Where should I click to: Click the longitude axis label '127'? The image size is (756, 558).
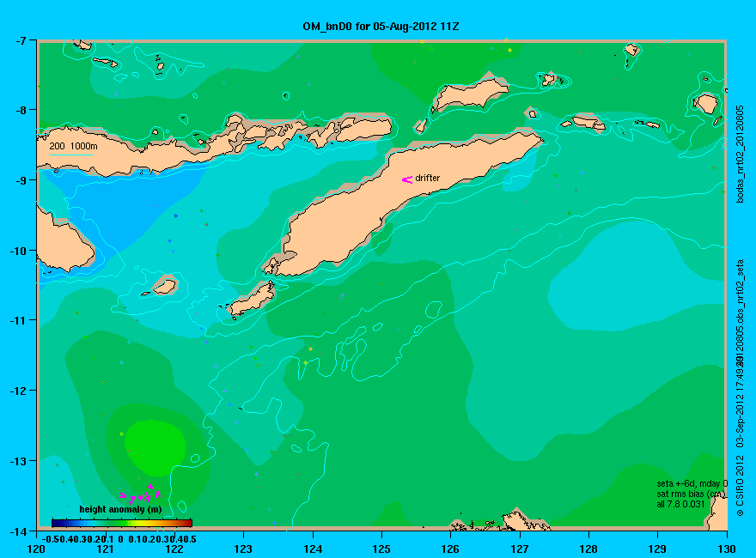520,549
